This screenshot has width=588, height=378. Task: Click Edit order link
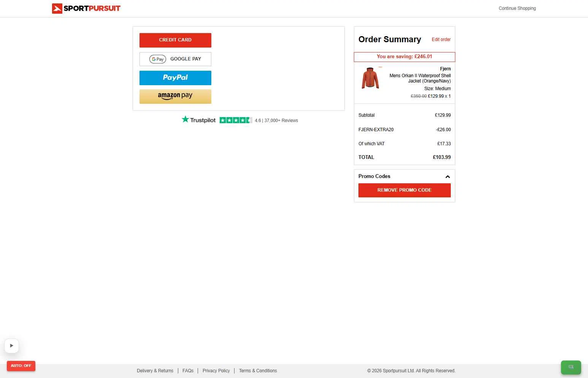tap(441, 40)
